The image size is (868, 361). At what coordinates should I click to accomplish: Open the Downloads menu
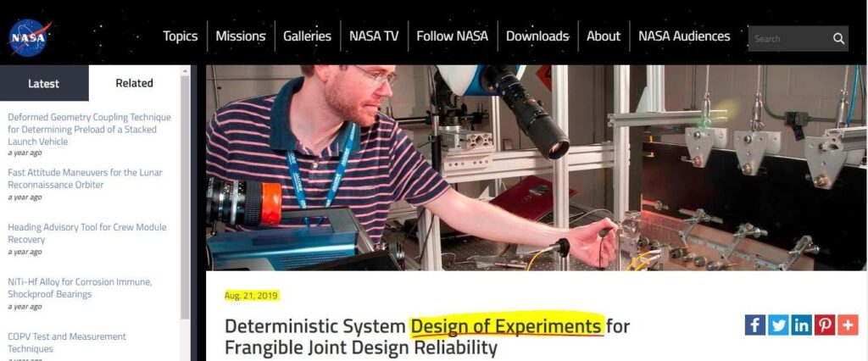click(x=537, y=36)
